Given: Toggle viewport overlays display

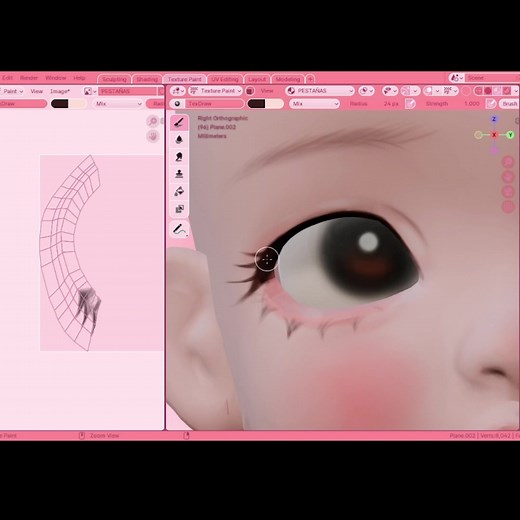Looking at the screenshot, I should tap(428, 91).
